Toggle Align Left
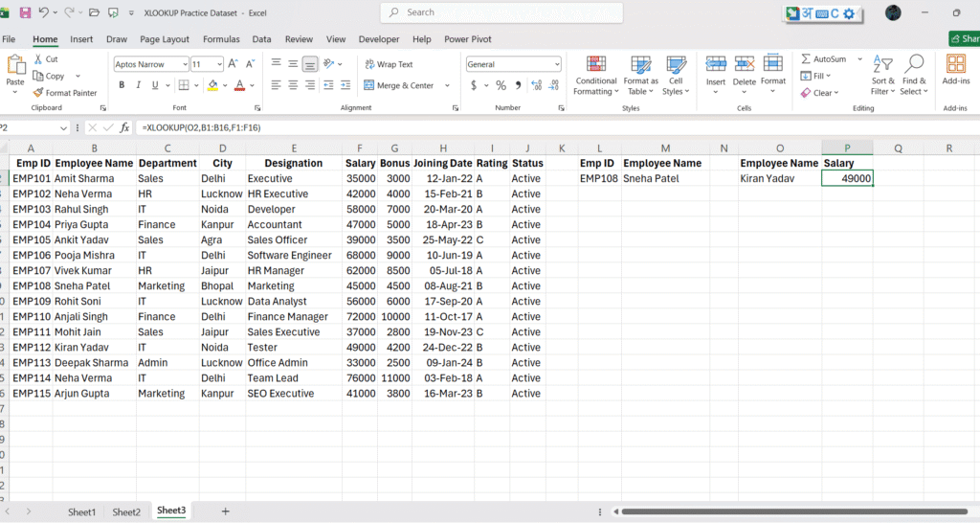Image resolution: width=980 pixels, height=523 pixels. coord(276,85)
